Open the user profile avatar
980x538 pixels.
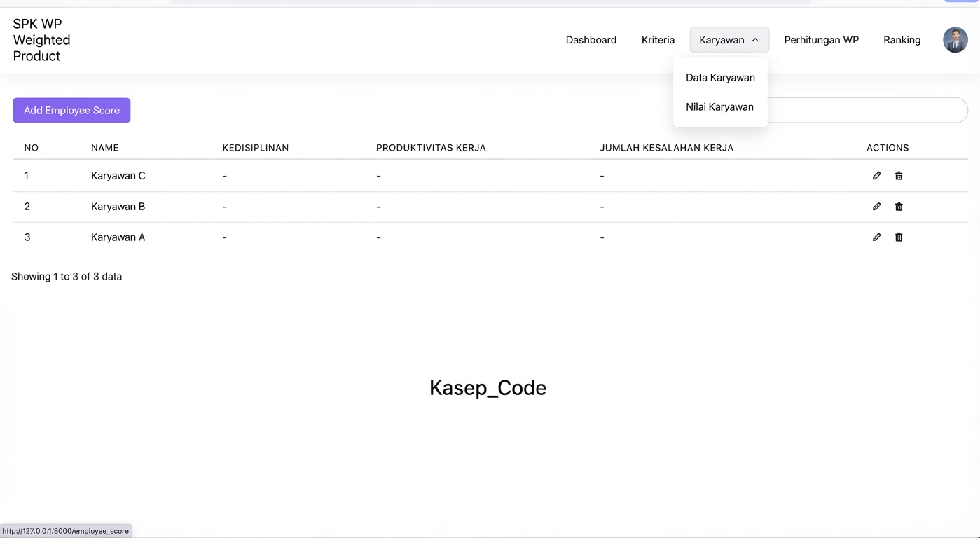(955, 40)
